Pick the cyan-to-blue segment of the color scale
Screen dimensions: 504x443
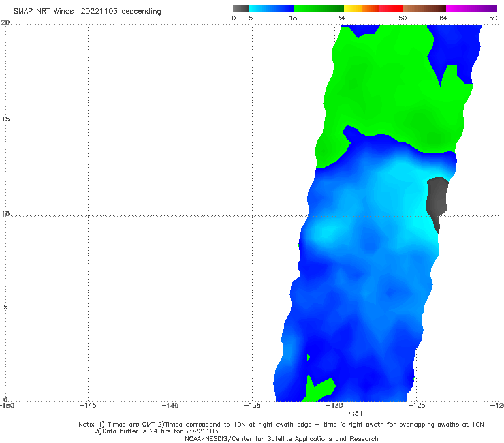pos(272,8)
